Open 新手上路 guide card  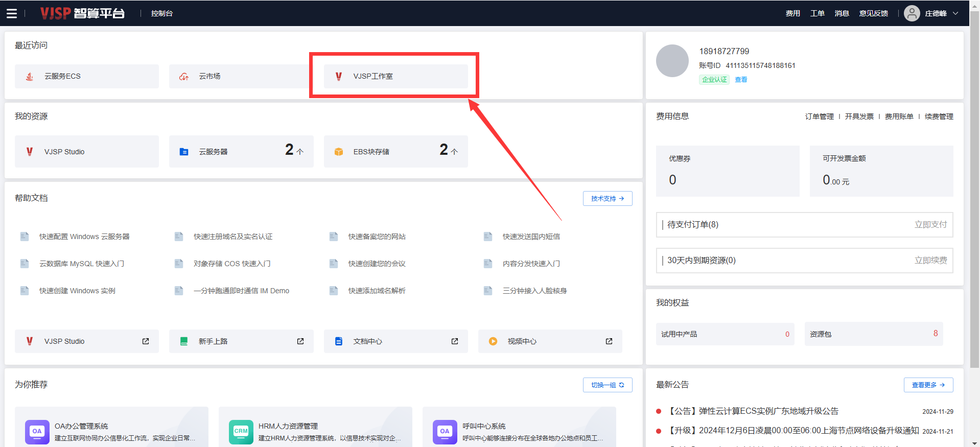coord(241,341)
